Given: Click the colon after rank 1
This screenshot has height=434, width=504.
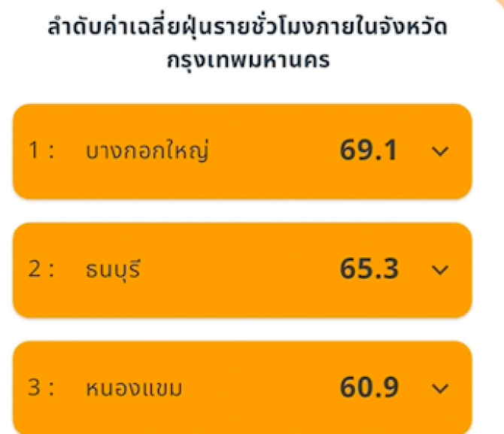Looking at the screenshot, I should click(x=51, y=152).
